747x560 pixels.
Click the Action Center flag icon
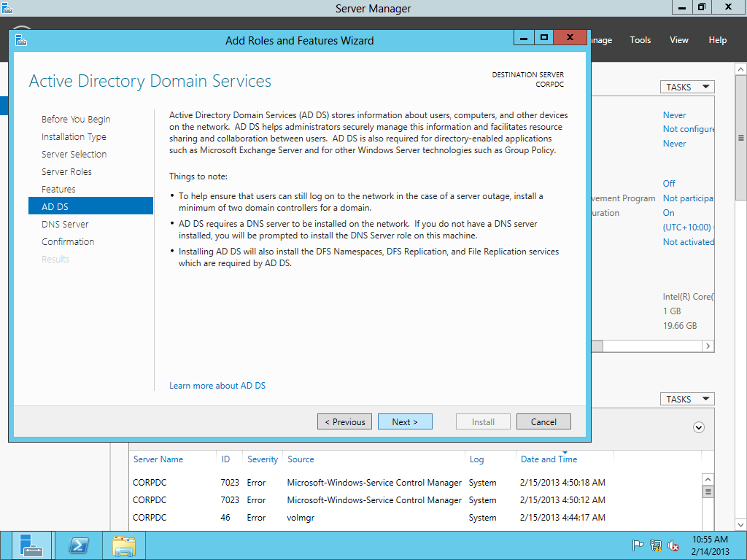[638, 545]
